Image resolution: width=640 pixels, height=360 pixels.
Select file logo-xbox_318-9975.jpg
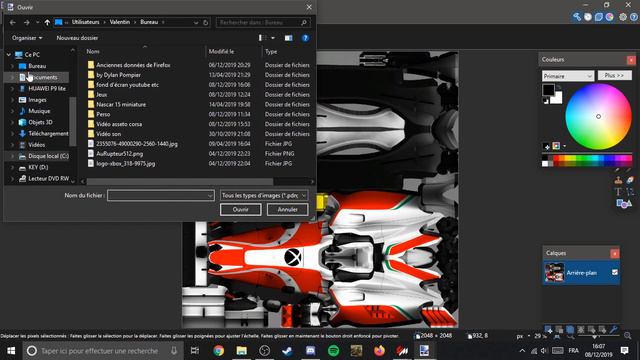(126, 164)
